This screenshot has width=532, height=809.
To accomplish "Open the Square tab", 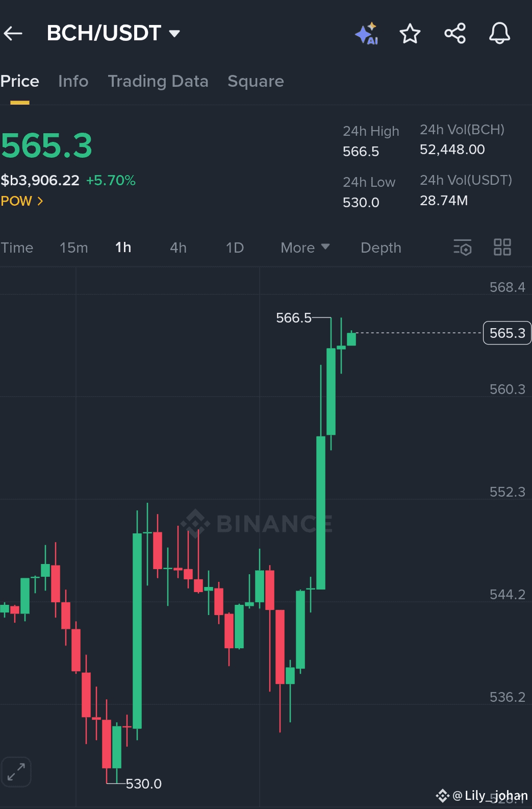I will (x=256, y=81).
